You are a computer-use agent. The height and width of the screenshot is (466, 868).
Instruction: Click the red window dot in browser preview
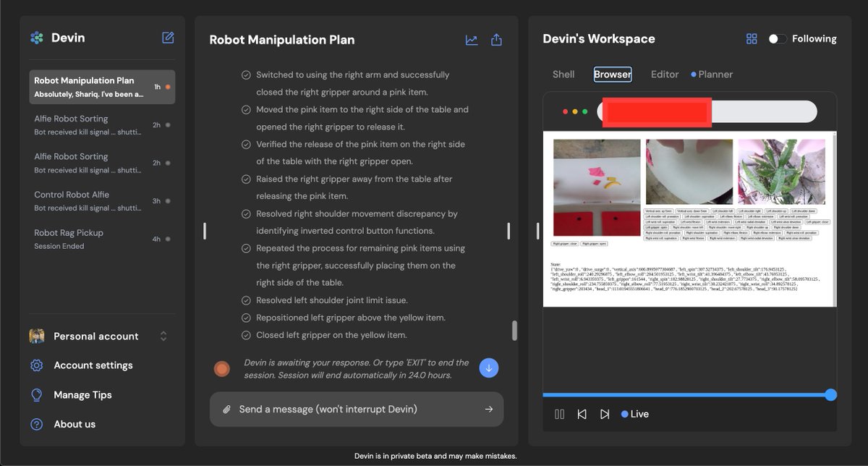point(566,111)
